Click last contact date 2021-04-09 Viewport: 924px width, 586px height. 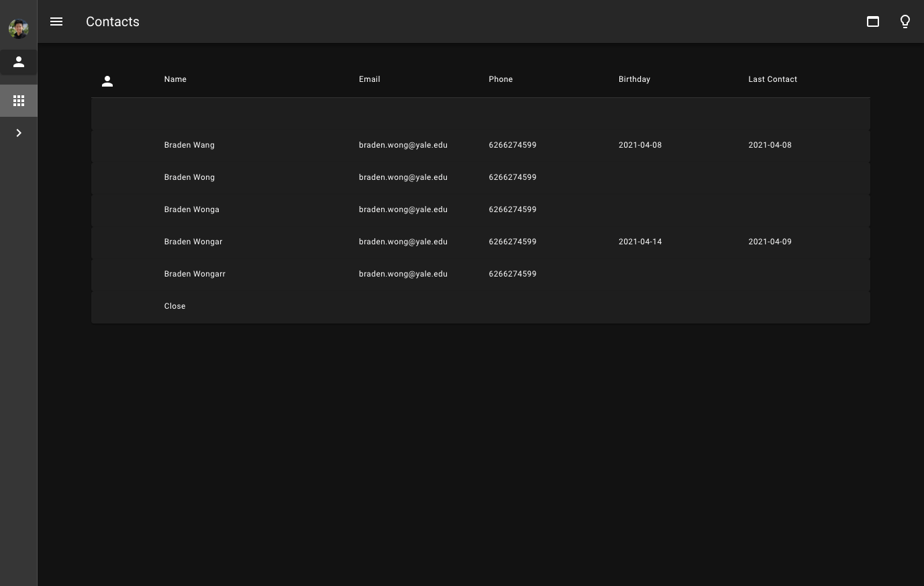pyautogui.click(x=770, y=242)
